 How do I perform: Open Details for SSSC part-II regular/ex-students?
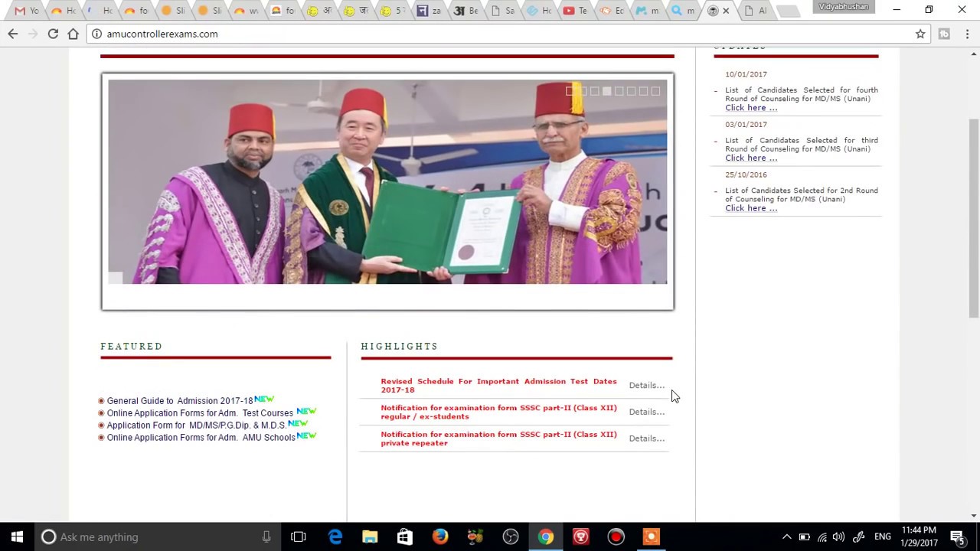click(646, 412)
